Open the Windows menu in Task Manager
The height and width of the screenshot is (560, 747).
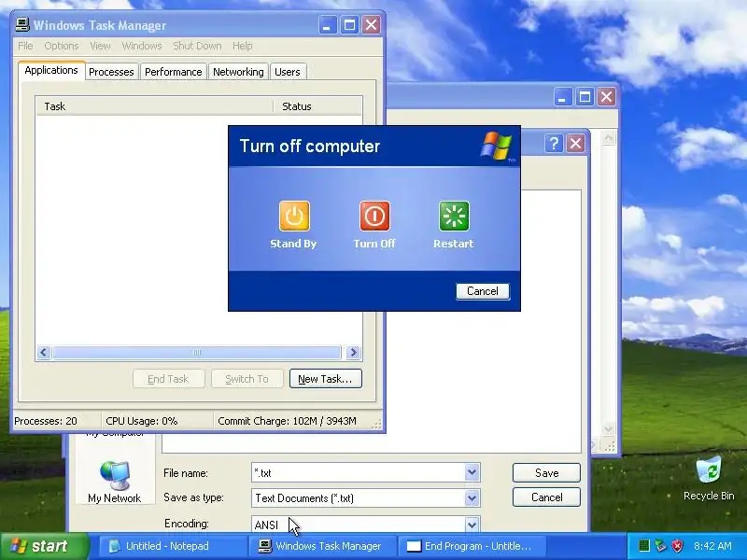click(142, 46)
